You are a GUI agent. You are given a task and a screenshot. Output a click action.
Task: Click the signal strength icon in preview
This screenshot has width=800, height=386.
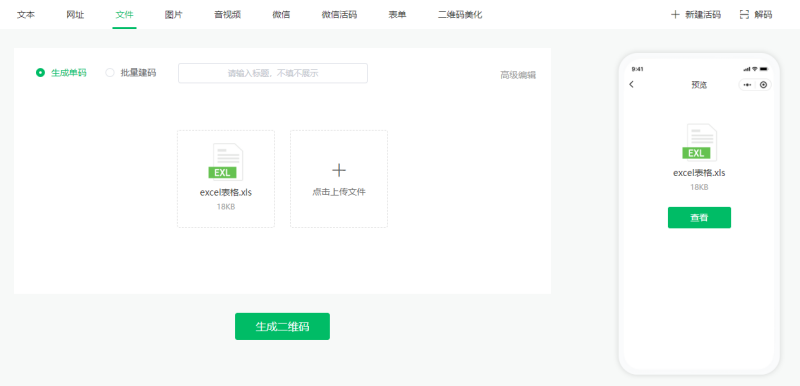pos(747,69)
